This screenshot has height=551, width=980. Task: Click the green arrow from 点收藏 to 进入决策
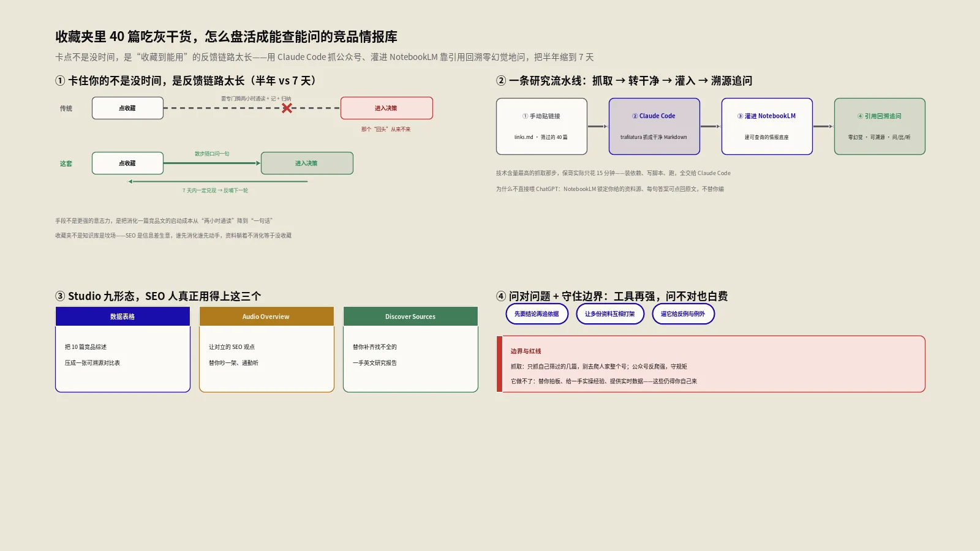pos(213,163)
